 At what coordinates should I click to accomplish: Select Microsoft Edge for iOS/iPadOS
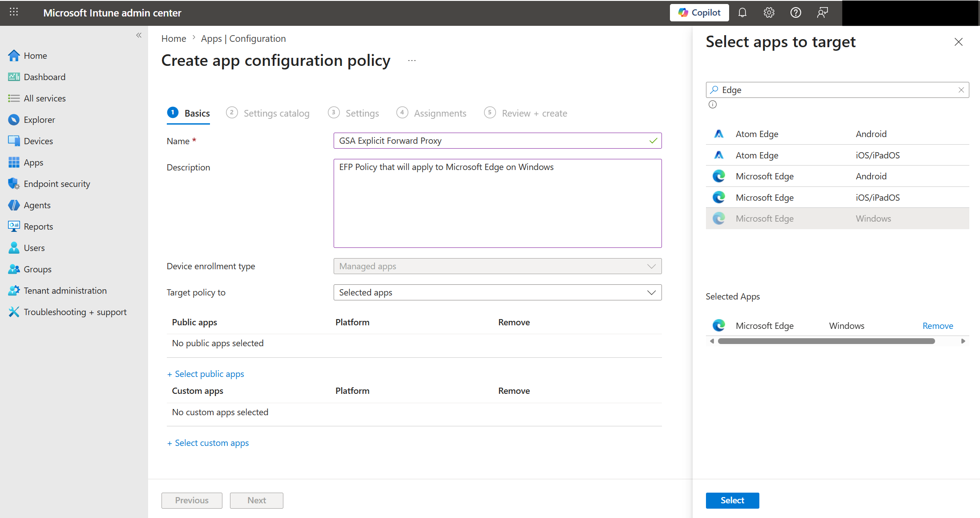[x=837, y=198]
